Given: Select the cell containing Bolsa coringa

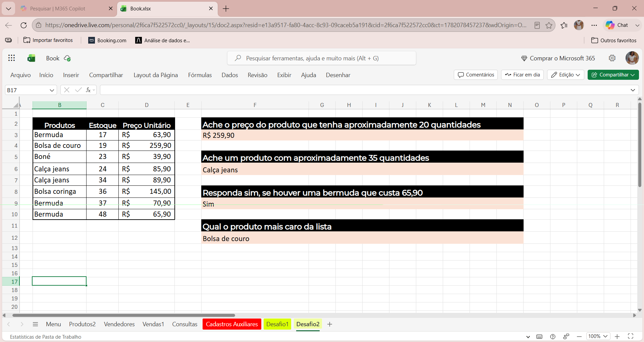Looking at the screenshot, I should coord(59,191).
